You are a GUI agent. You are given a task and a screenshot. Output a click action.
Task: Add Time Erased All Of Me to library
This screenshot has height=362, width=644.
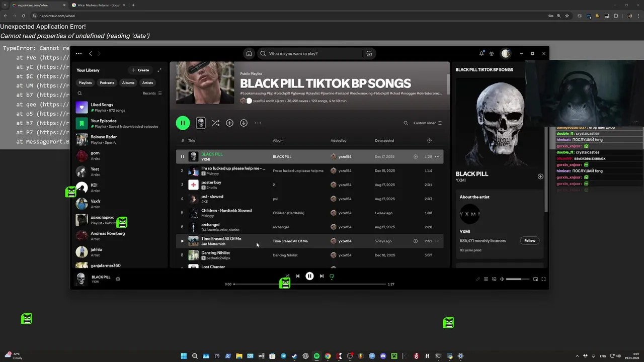pos(416,241)
